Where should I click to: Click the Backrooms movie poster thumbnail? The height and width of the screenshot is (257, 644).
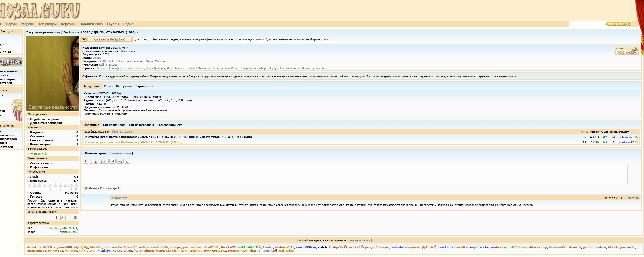coord(53,74)
